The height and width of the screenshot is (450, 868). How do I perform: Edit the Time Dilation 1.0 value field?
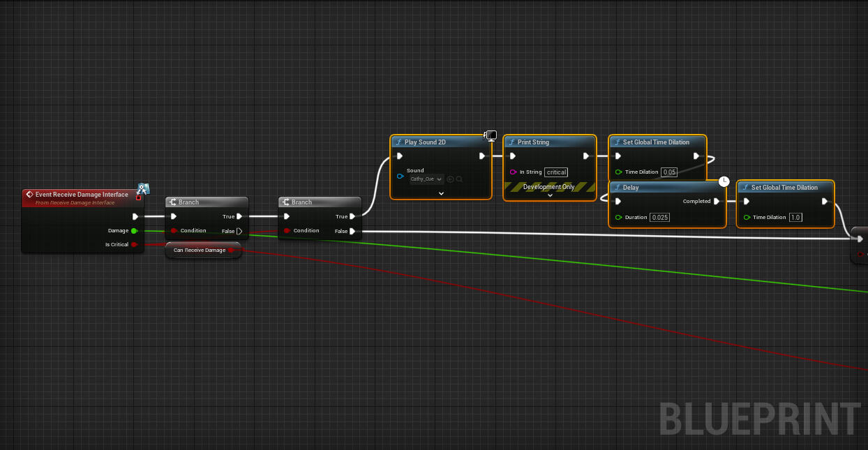(795, 218)
